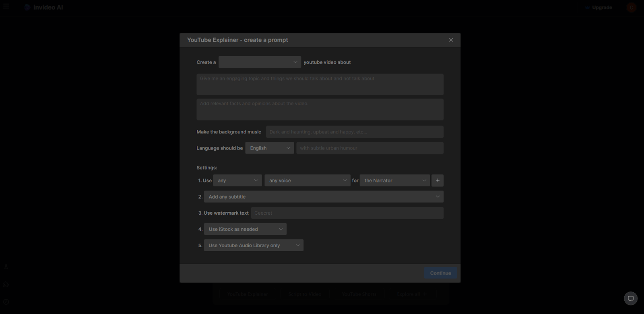
Task: Expand the 'any' voice gender dropdown
Action: (237, 181)
